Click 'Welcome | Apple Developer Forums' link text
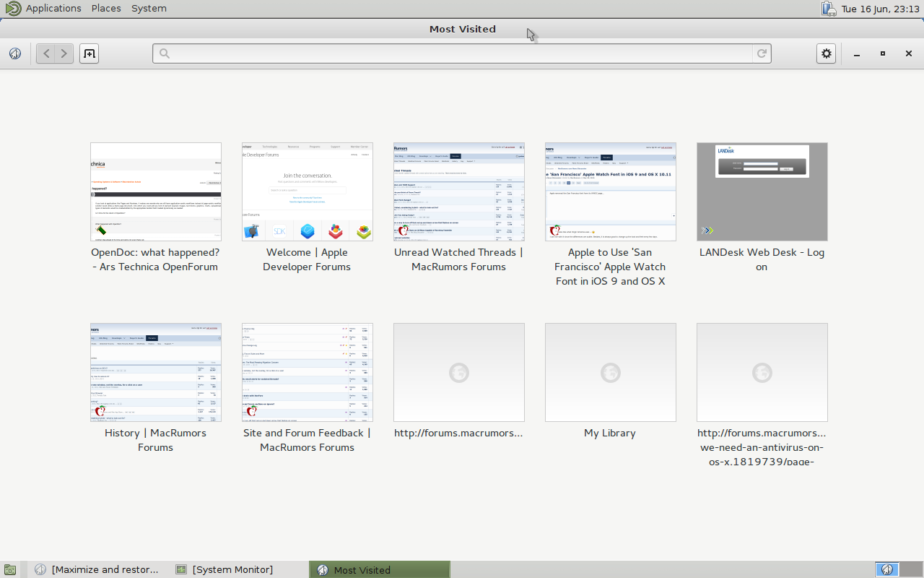Image resolution: width=924 pixels, height=578 pixels. point(307,259)
